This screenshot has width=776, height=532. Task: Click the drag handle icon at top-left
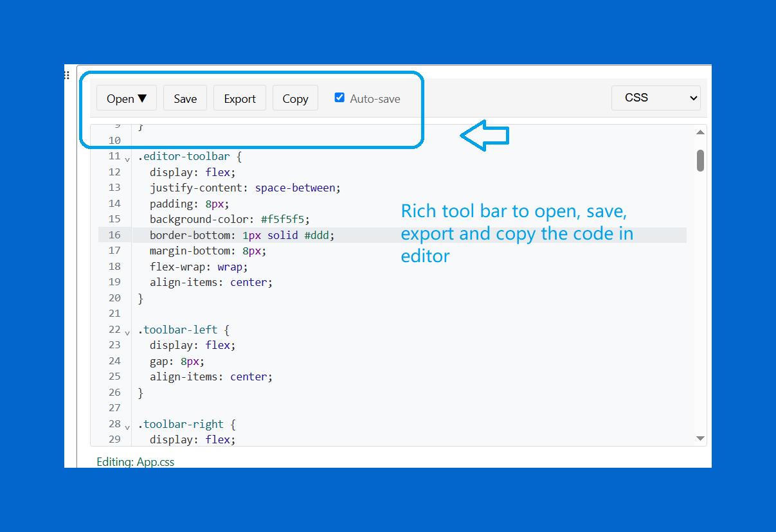point(66,75)
